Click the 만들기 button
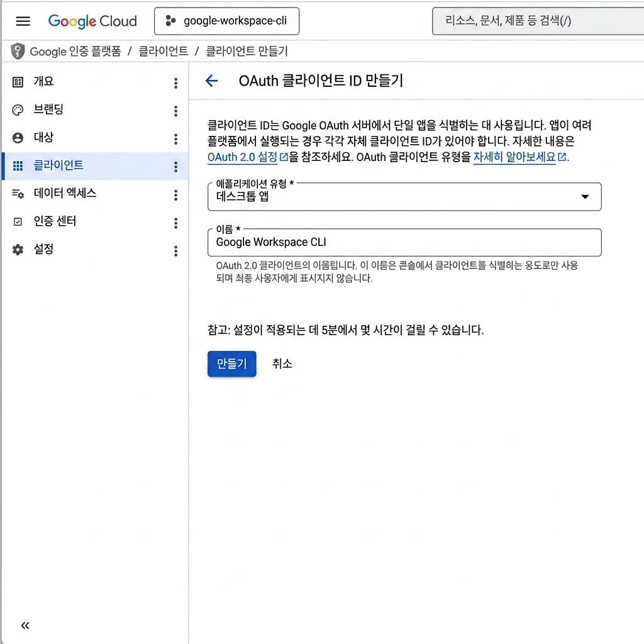The height and width of the screenshot is (644, 644). [x=231, y=364]
